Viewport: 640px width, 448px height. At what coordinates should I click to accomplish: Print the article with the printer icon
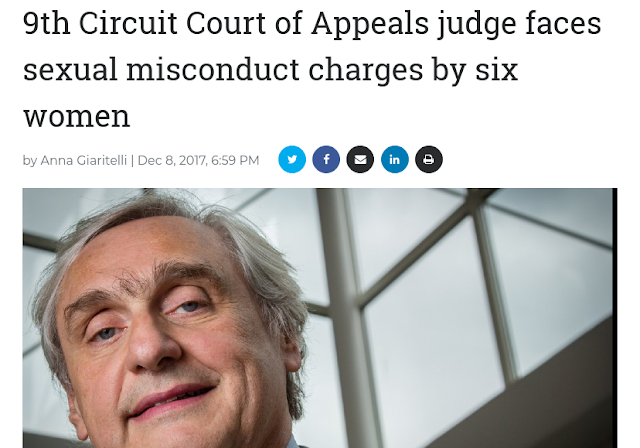coord(429,159)
